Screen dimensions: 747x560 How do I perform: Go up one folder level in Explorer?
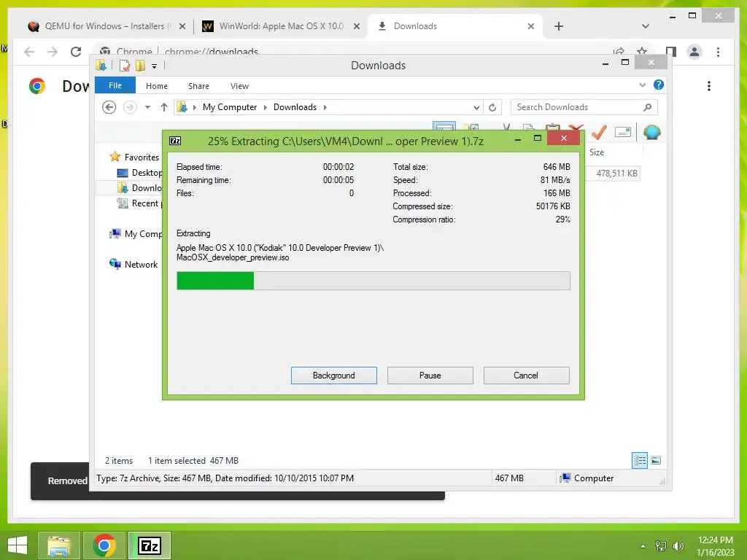[164, 107]
